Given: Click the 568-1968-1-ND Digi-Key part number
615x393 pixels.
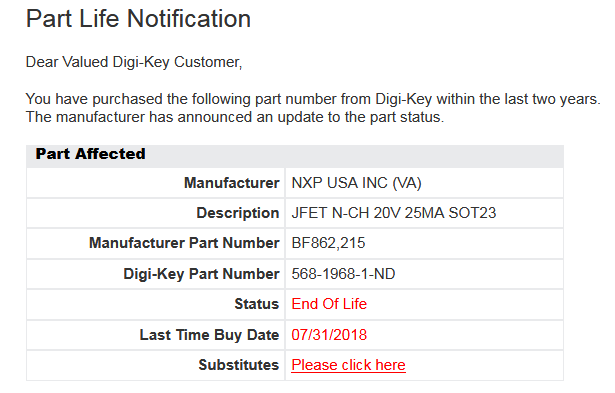Looking at the screenshot, I should pos(343,274).
